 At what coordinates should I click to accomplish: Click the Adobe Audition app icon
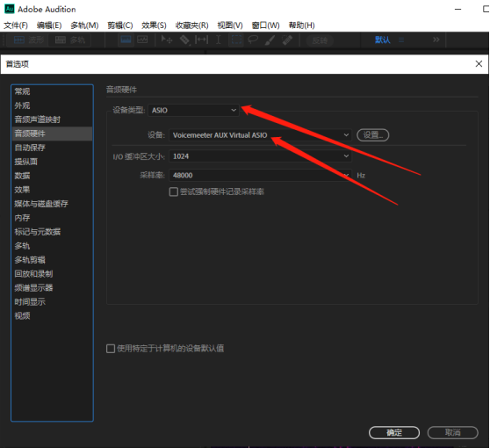(10, 9)
